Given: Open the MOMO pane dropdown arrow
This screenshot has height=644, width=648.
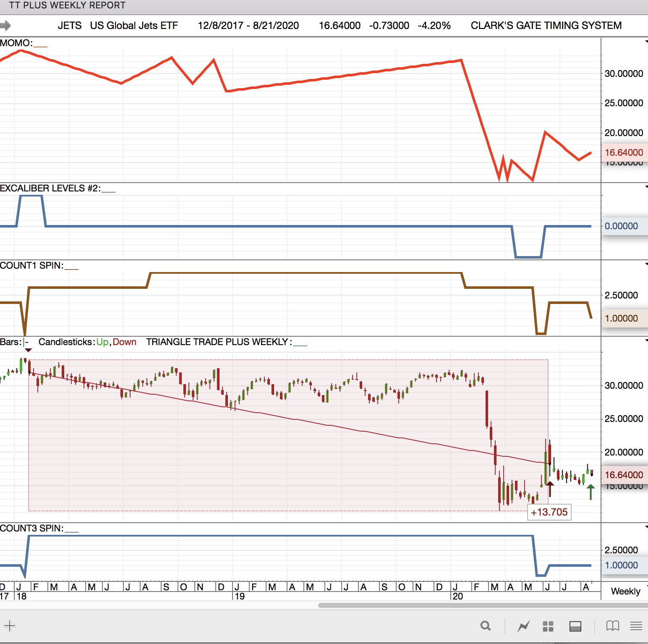Looking at the screenshot, I should point(646,41).
